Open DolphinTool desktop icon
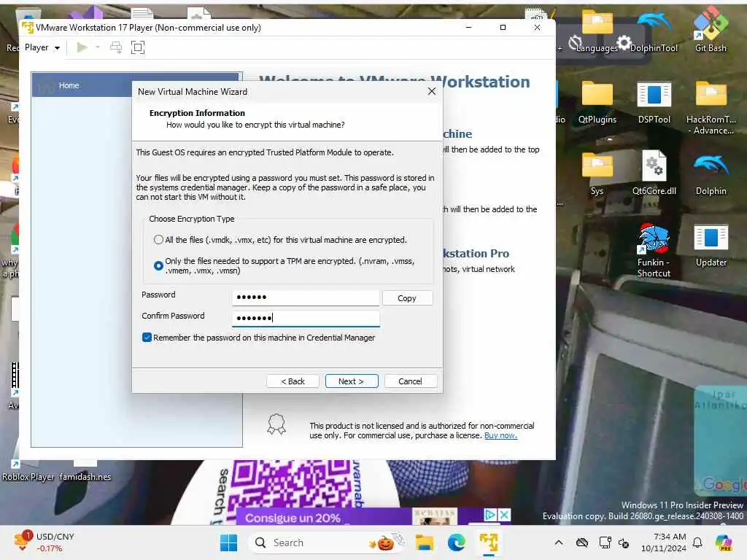 click(654, 31)
